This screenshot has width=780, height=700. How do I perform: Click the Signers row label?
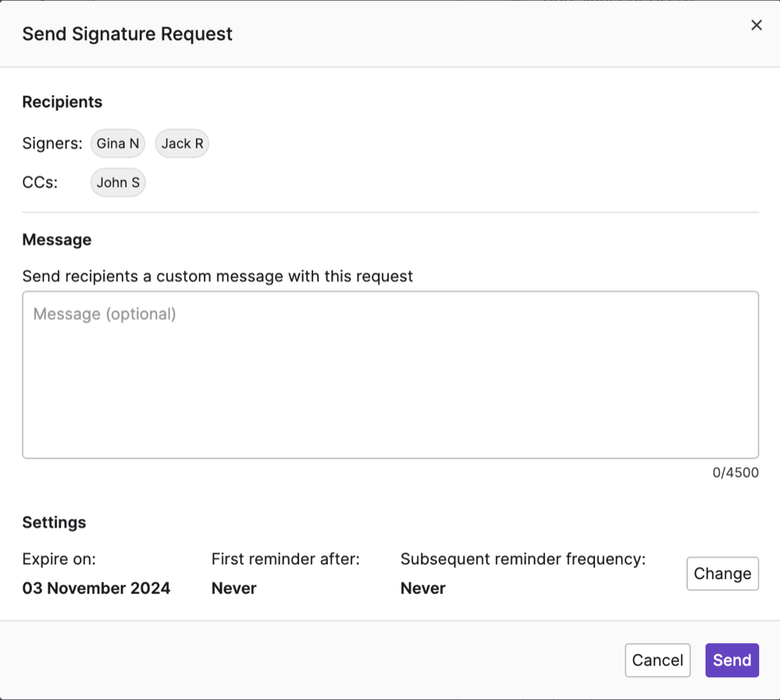point(52,143)
